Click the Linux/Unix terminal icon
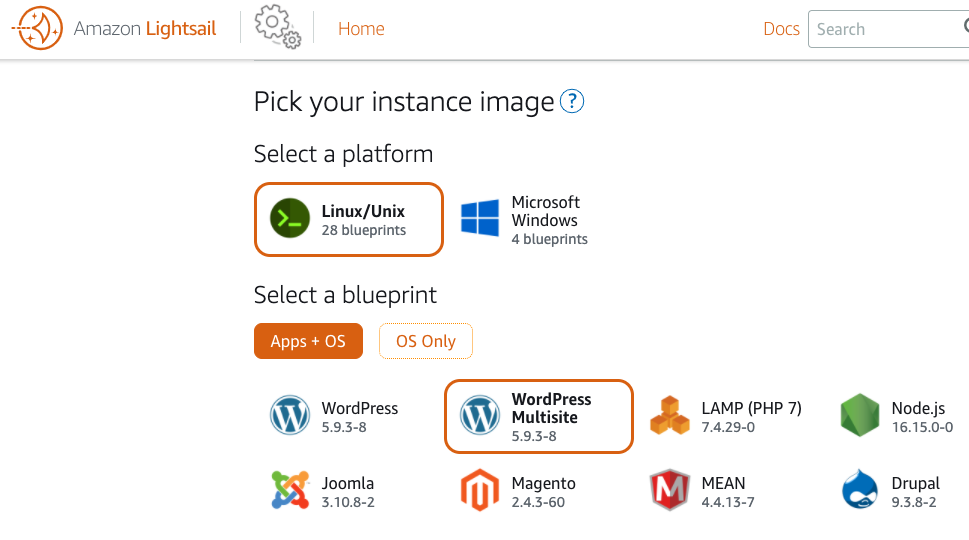Image resolution: width=969 pixels, height=540 pixels. [x=290, y=219]
